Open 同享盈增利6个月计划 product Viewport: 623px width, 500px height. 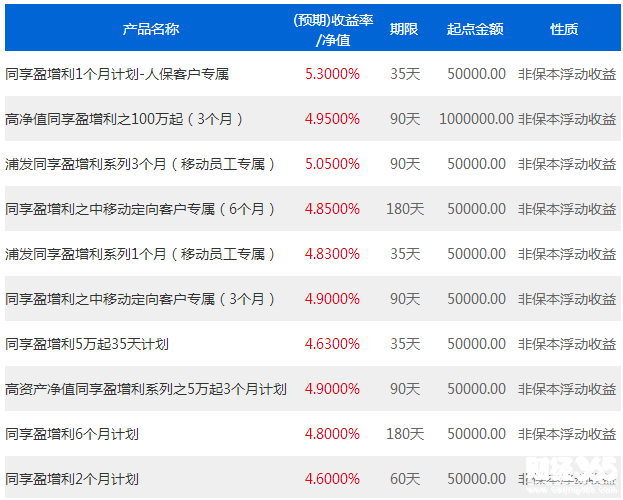72,434
